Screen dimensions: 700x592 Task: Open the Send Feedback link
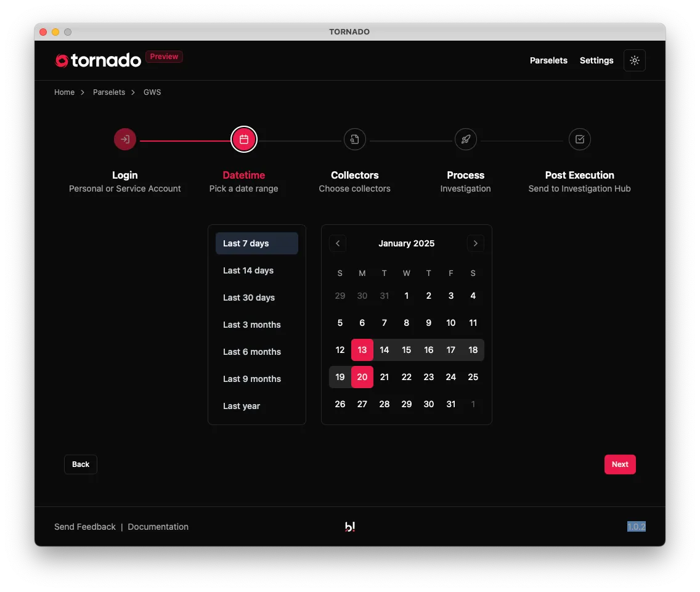click(85, 527)
